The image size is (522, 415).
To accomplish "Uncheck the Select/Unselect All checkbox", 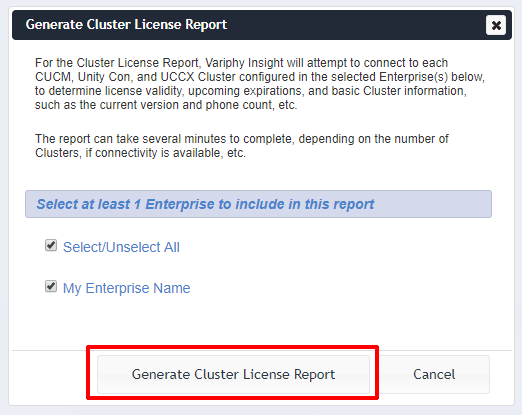I will pos(51,245).
